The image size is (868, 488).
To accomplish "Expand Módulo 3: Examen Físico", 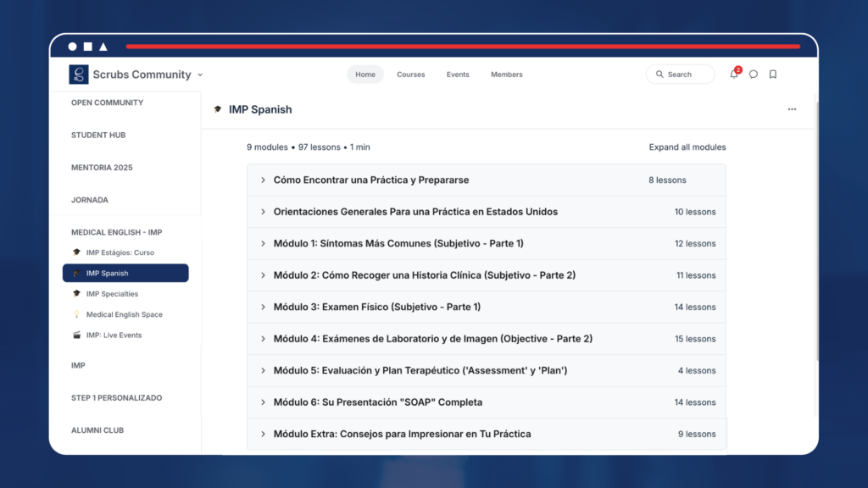I will (x=377, y=307).
